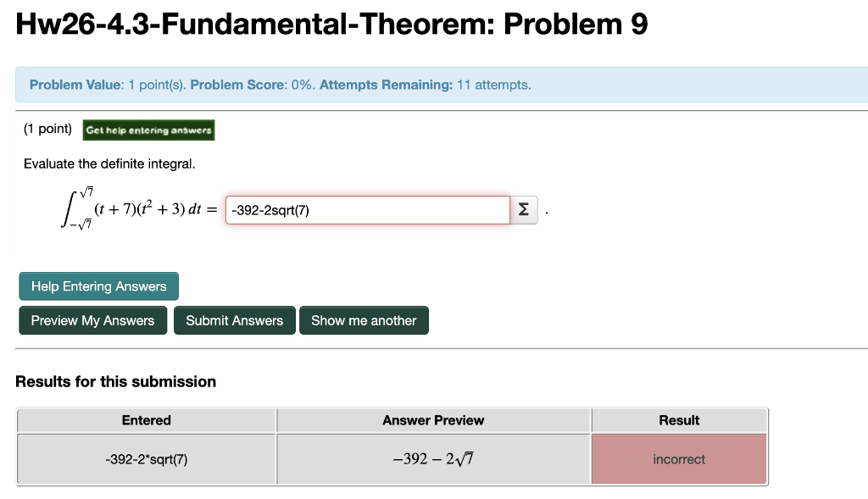Click the Result column header
This screenshot has height=499, width=868.
(678, 420)
